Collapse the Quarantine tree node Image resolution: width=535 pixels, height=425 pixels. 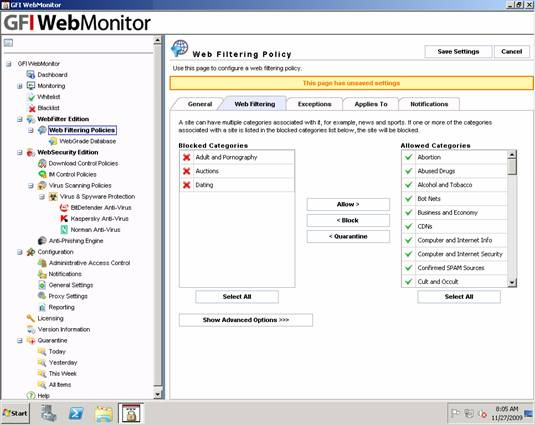pos(20,340)
